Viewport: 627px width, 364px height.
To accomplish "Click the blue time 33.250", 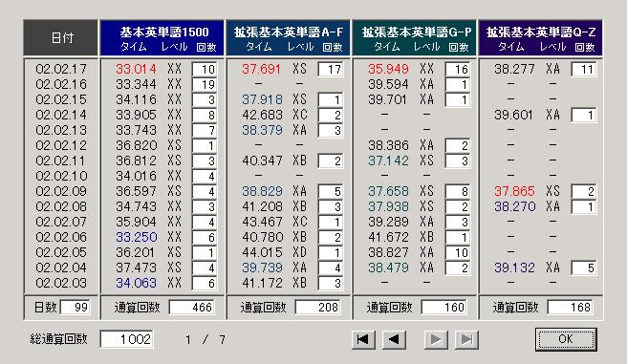I will click(136, 237).
